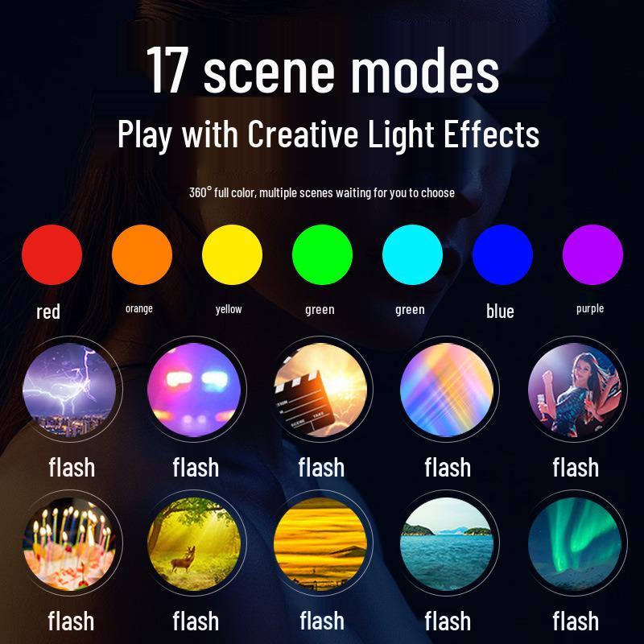Pick the cyan color circle
Image resolution: width=644 pixels, height=644 pixels.
[412, 254]
